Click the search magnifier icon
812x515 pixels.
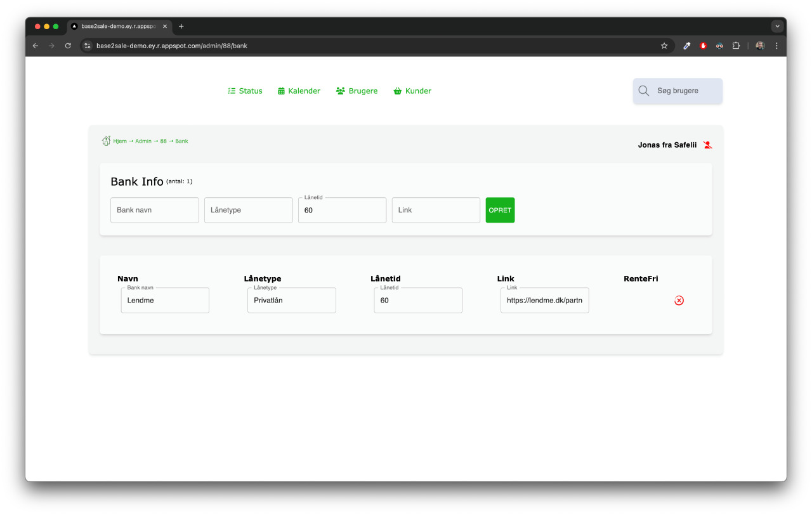click(643, 91)
